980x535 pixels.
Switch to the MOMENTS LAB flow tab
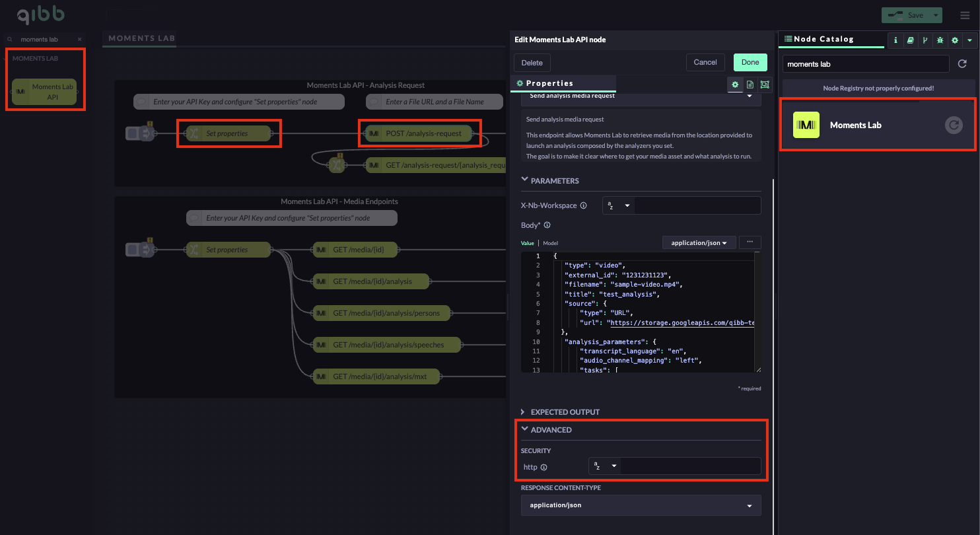(x=142, y=38)
